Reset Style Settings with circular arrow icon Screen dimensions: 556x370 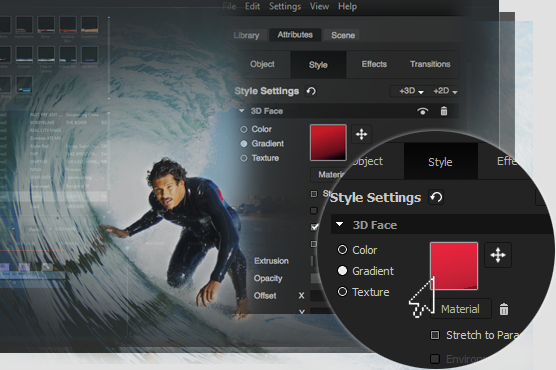311,91
